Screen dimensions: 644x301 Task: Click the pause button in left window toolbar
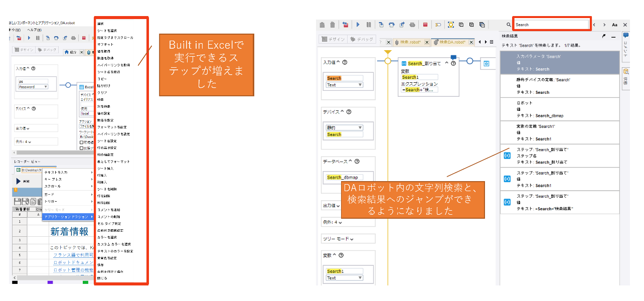(37, 38)
